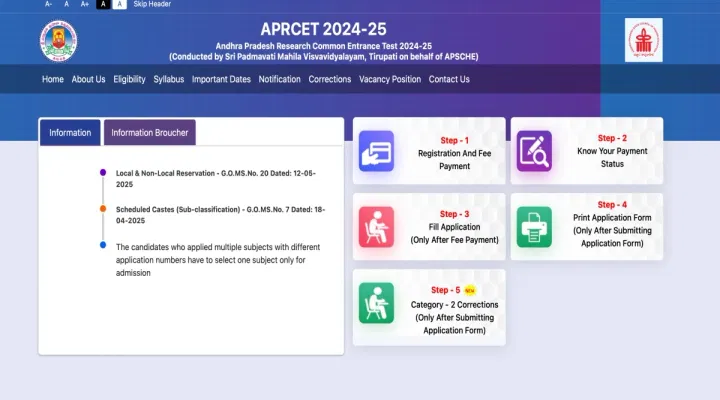Open the Information Broucher tab
This screenshot has height=400, width=720.
pyautogui.click(x=150, y=132)
